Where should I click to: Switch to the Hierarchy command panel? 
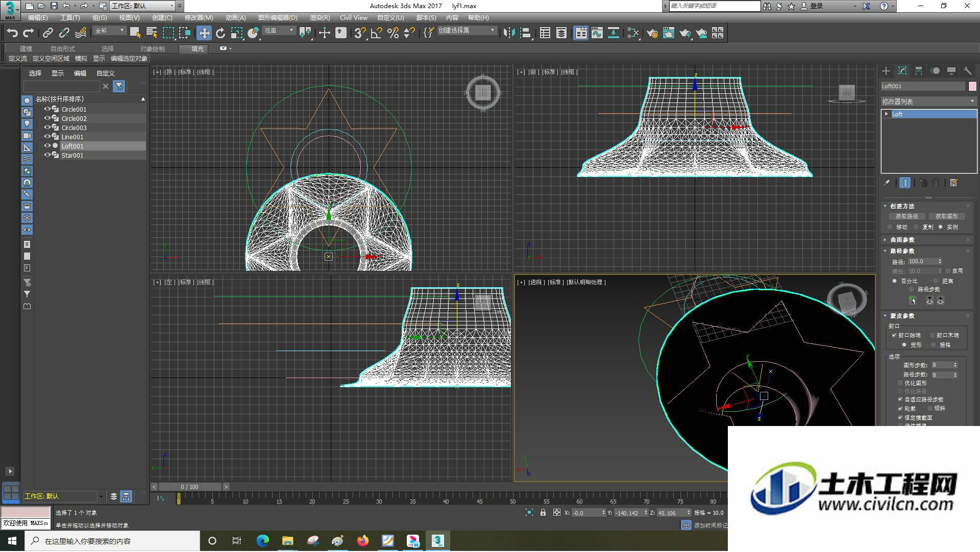pyautogui.click(x=919, y=71)
